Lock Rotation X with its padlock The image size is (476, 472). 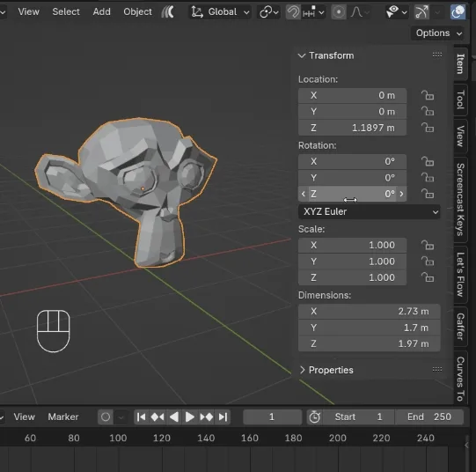(428, 161)
